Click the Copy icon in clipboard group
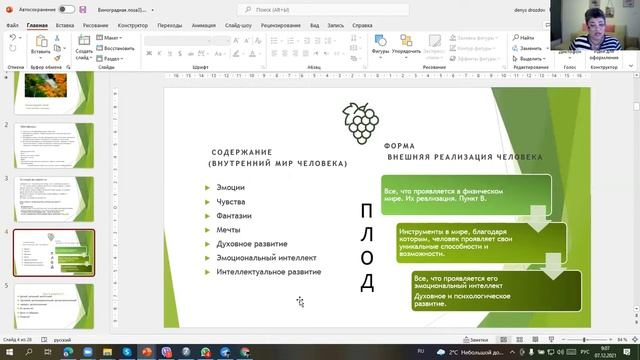The image size is (640, 360). click(x=57, y=48)
